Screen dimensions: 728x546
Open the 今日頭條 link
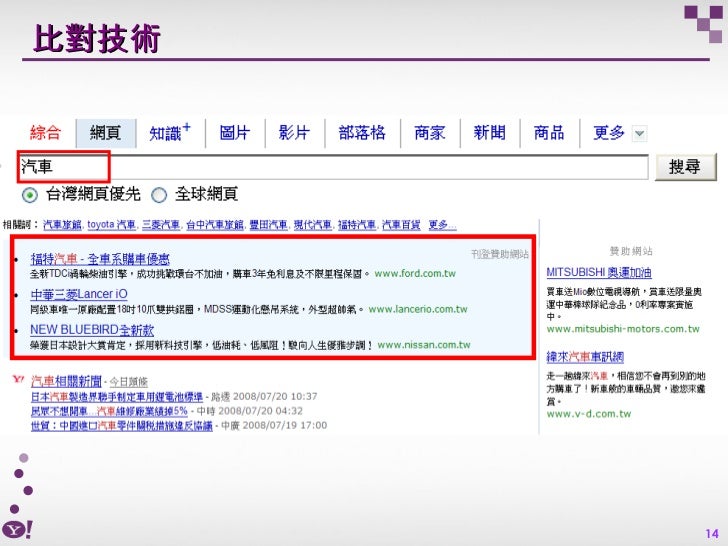(129, 382)
